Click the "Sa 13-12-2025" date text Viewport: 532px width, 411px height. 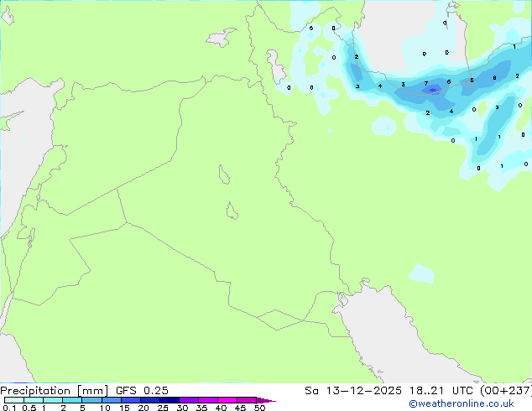click(353, 391)
